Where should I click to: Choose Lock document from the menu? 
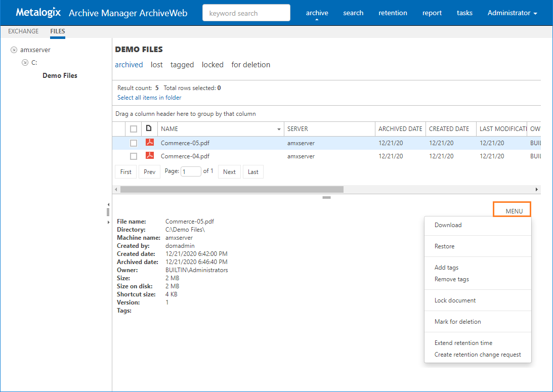pyautogui.click(x=455, y=300)
